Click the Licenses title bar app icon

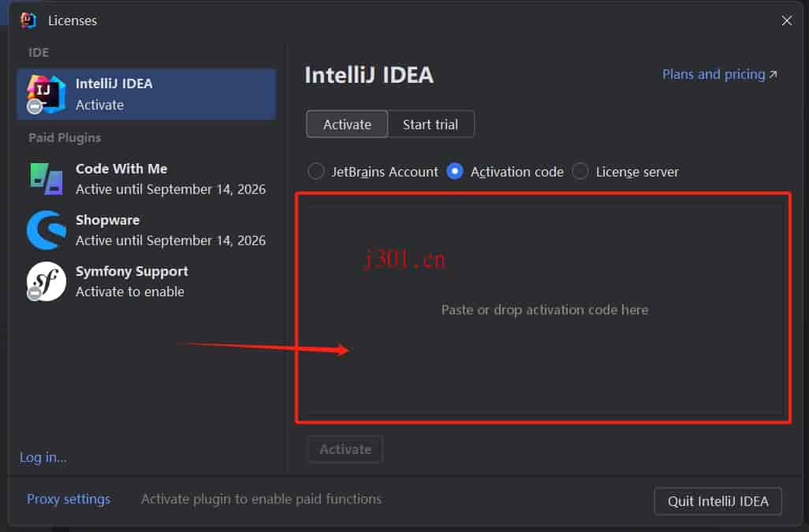[x=28, y=20]
